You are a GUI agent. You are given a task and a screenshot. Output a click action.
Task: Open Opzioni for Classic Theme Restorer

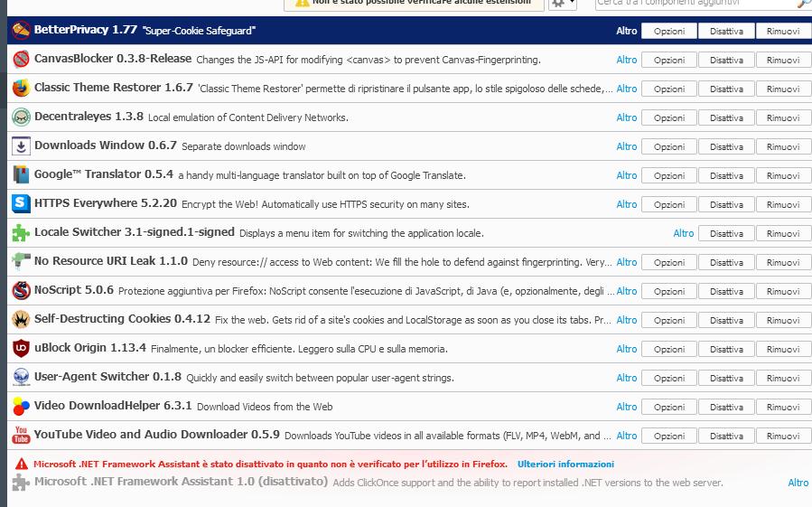tap(669, 89)
